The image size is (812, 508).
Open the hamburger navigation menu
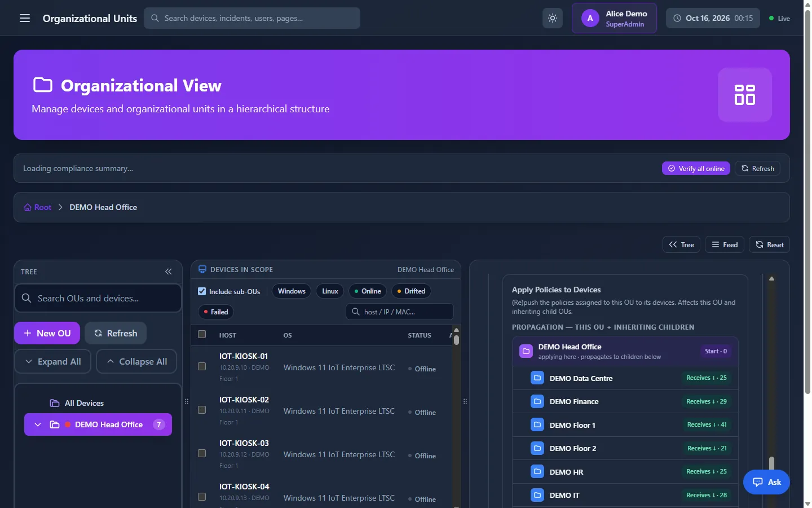coord(25,18)
